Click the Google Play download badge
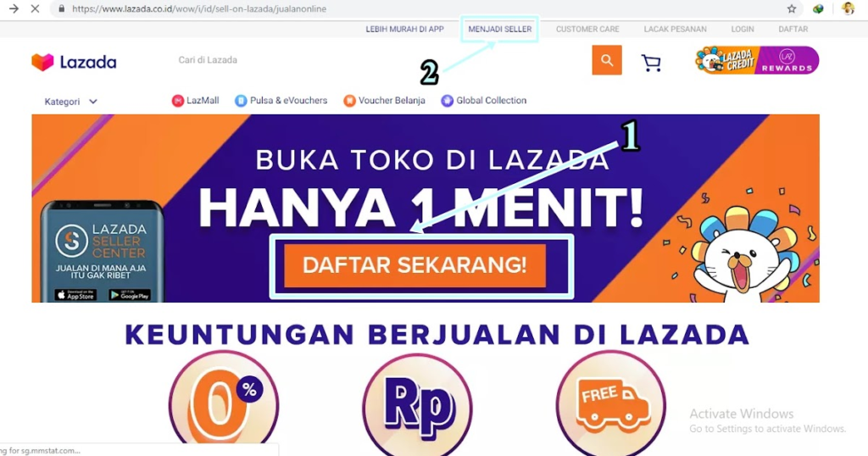Viewport: 868px width, 456px height. 130,295
